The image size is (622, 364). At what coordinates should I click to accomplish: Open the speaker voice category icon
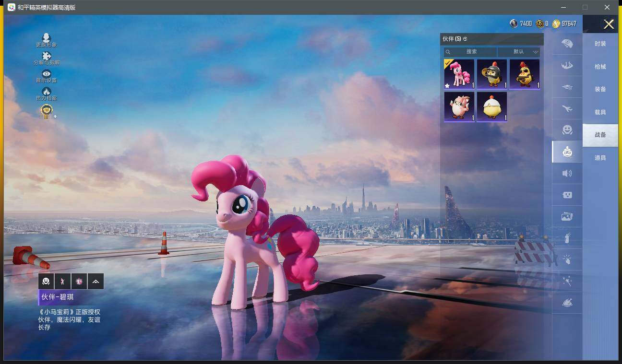tap(567, 173)
